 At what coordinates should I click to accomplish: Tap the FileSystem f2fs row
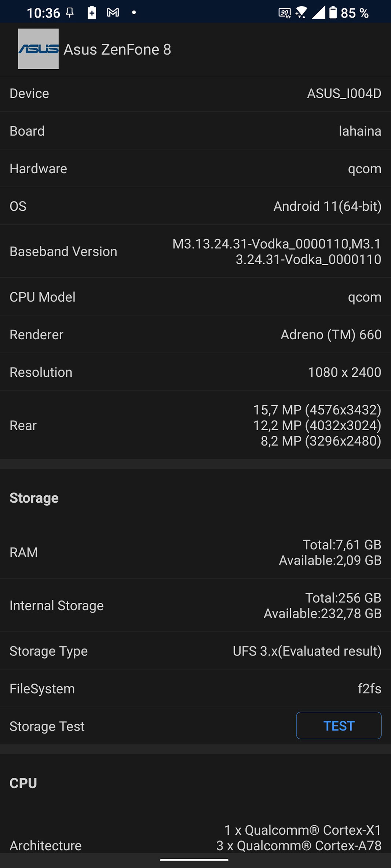195,689
